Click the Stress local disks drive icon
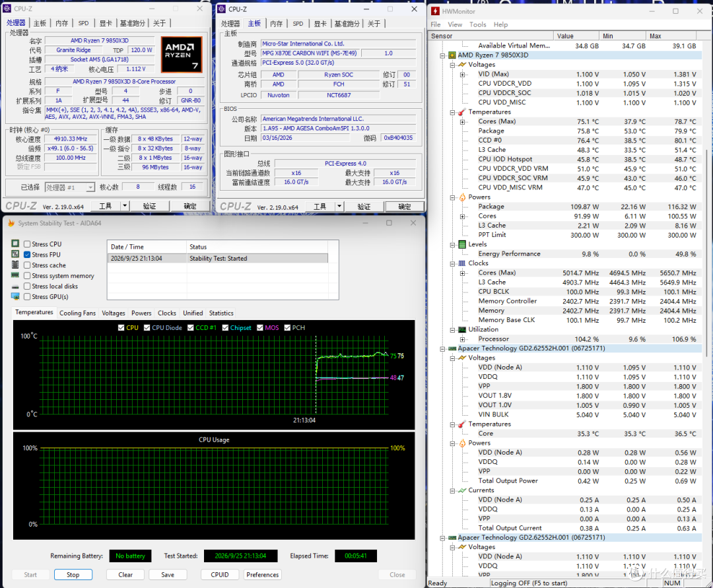This screenshot has height=588, width=713. pos(15,286)
